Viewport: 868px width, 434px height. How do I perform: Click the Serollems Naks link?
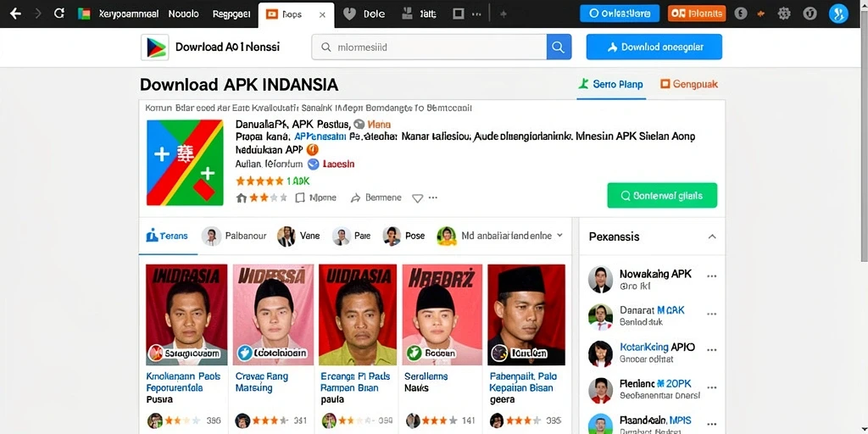pyautogui.click(x=426, y=382)
